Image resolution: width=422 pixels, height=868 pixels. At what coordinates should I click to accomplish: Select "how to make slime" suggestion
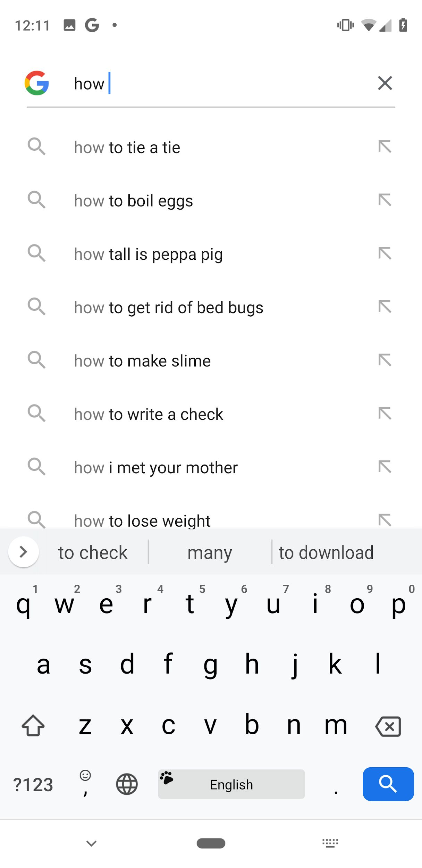coord(142,361)
